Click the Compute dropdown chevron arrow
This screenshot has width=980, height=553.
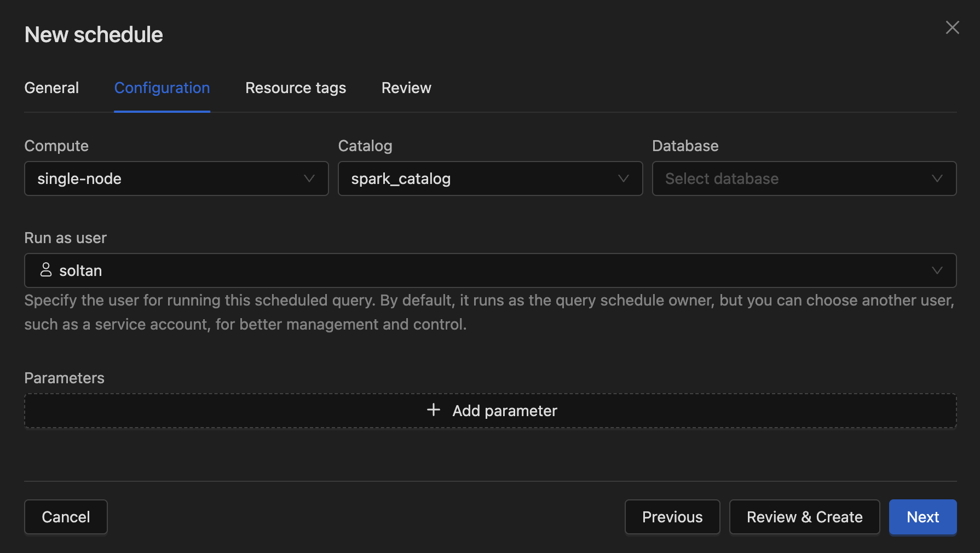(x=309, y=178)
